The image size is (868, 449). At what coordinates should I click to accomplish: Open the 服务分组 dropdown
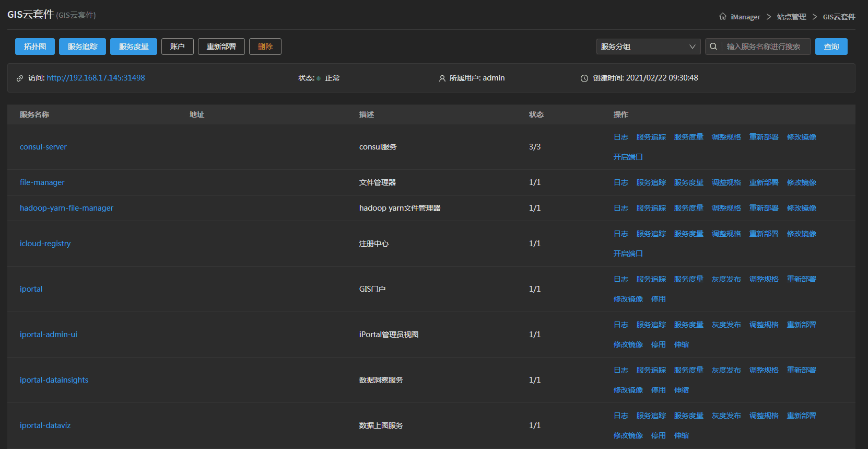(648, 47)
